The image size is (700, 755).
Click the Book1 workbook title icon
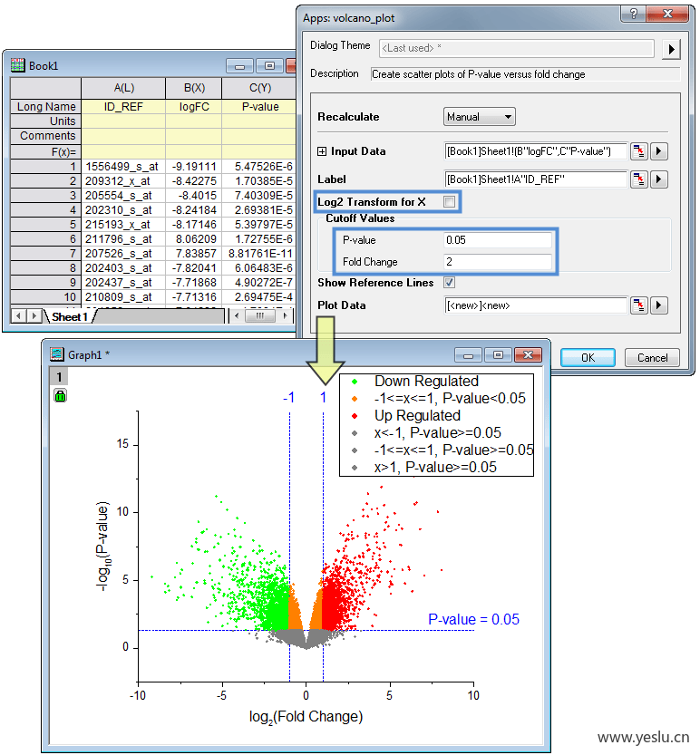click(x=18, y=65)
